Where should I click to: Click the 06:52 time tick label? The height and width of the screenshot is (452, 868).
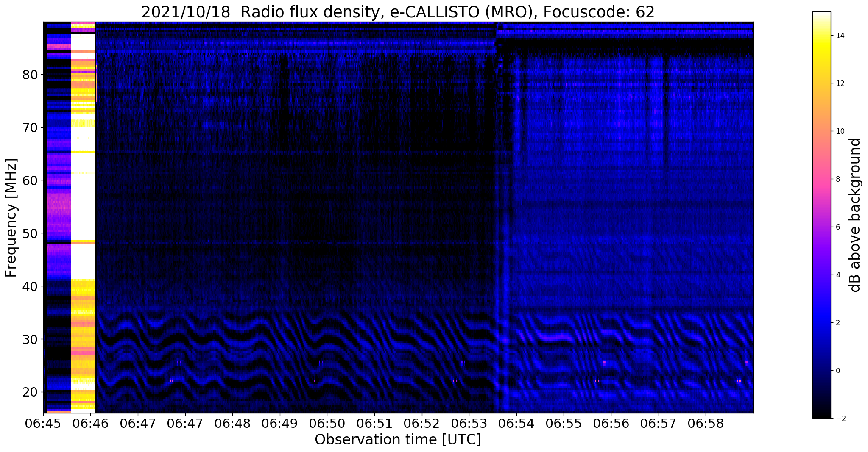tap(422, 424)
